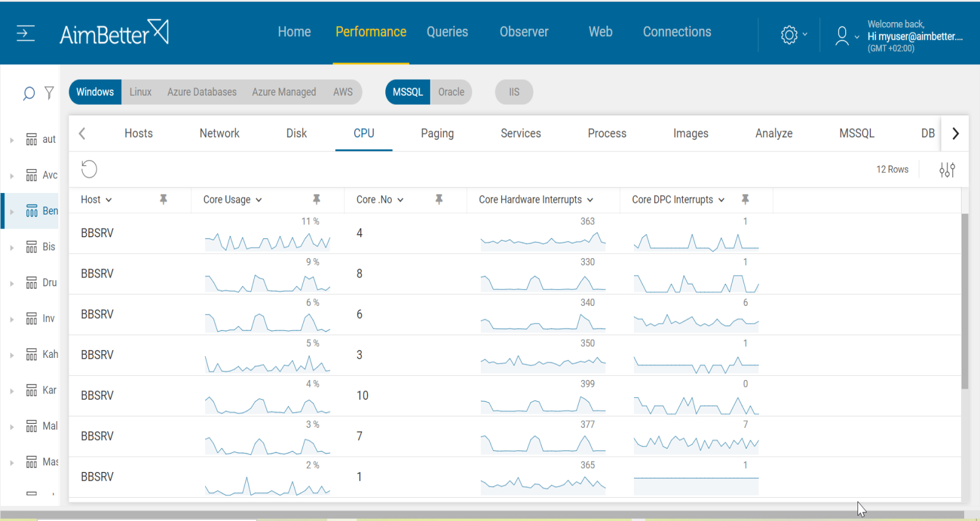Open Core DPC Interrupts column dropdown
Screen dimensions: 980x521
(x=722, y=200)
